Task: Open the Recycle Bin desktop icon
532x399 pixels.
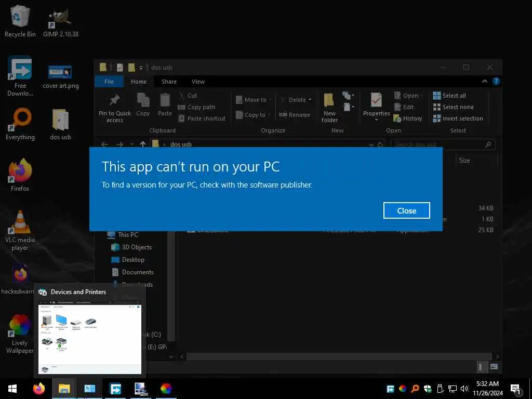Action: click(20, 21)
